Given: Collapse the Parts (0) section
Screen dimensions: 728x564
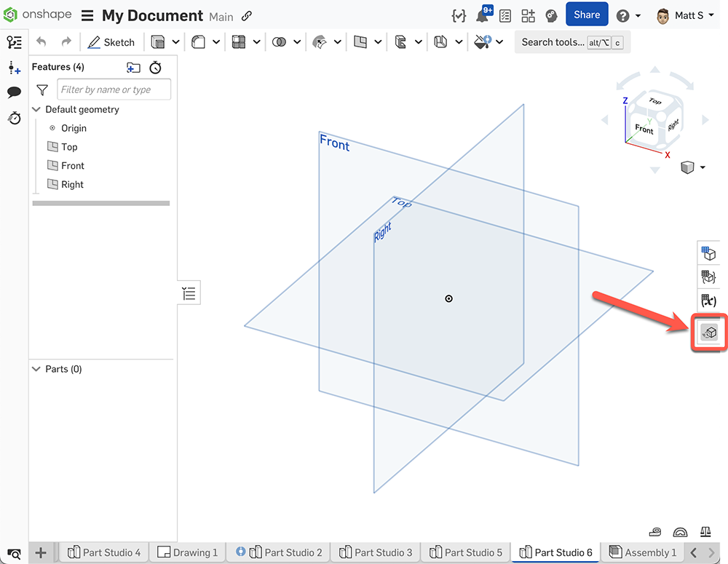Looking at the screenshot, I should [36, 369].
